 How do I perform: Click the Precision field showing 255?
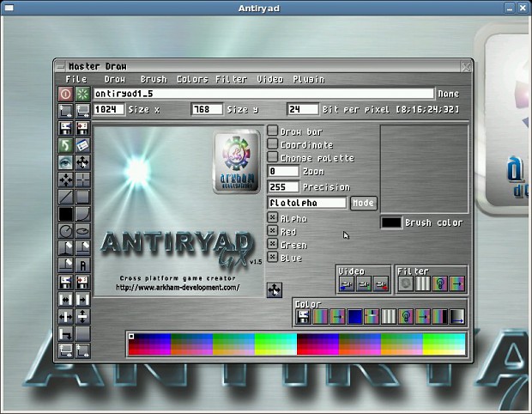coord(283,187)
